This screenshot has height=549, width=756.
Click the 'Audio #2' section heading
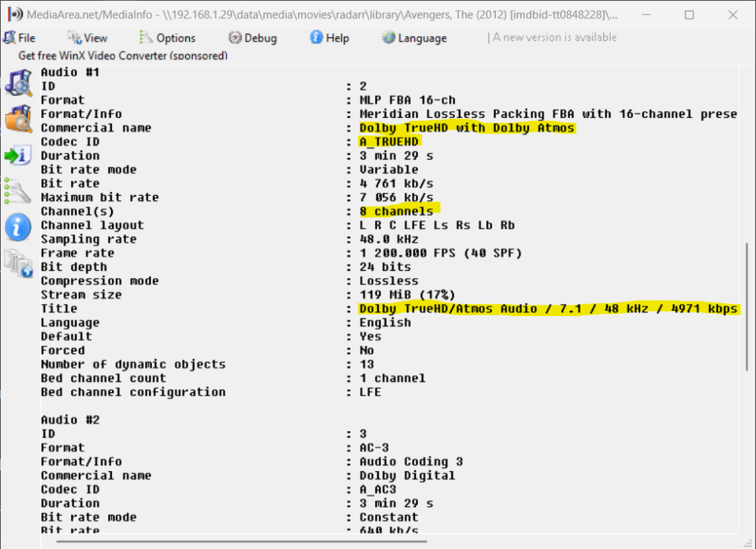tap(70, 420)
